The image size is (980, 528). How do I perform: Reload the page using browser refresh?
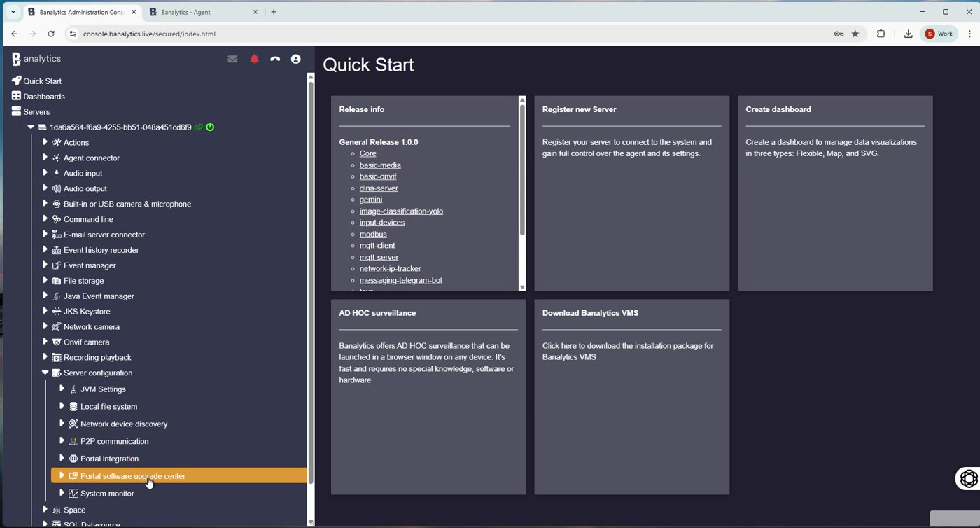(x=51, y=34)
